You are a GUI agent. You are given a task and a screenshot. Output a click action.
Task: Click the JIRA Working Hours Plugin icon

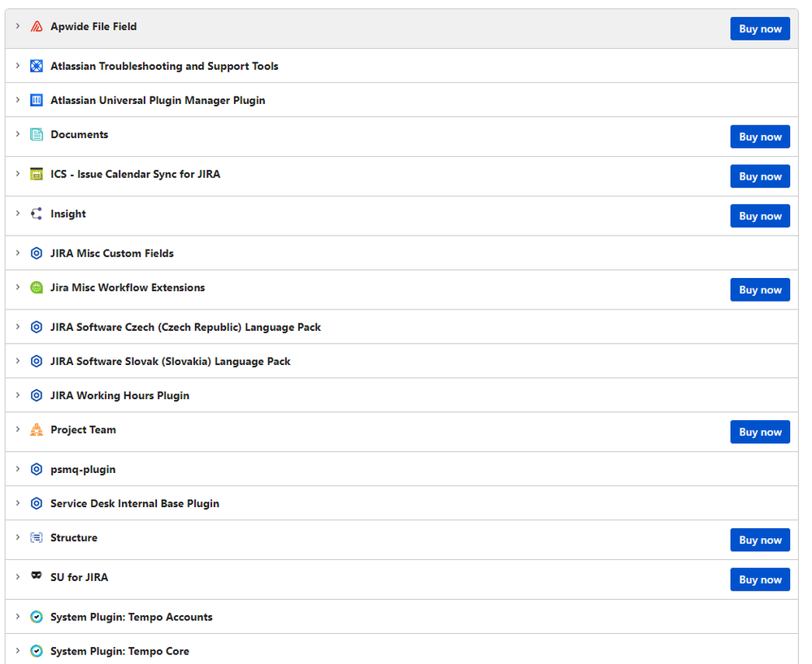37,395
